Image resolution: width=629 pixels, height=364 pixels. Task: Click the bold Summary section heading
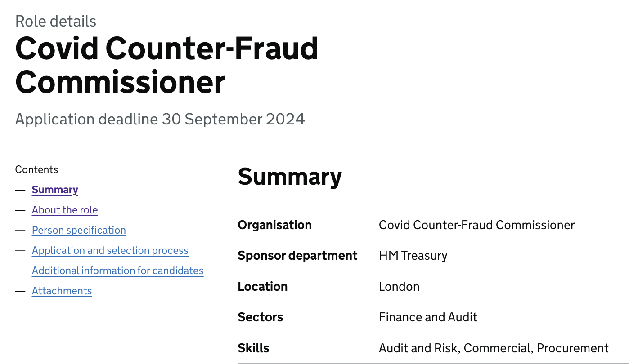pyautogui.click(x=290, y=176)
